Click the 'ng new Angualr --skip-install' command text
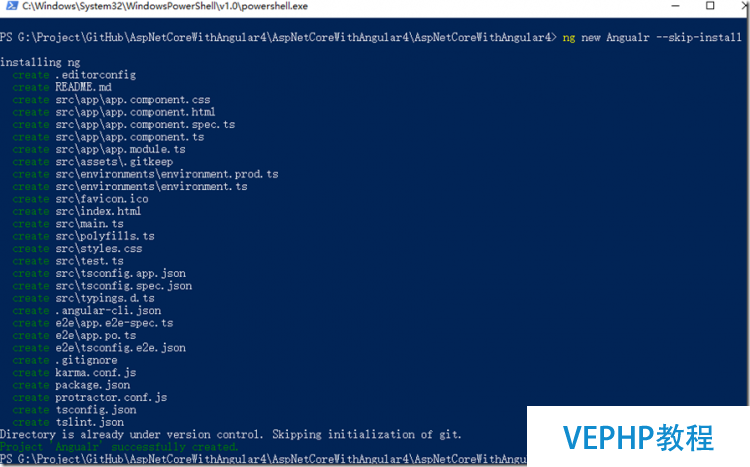This screenshot has height=467, width=750. click(x=651, y=37)
